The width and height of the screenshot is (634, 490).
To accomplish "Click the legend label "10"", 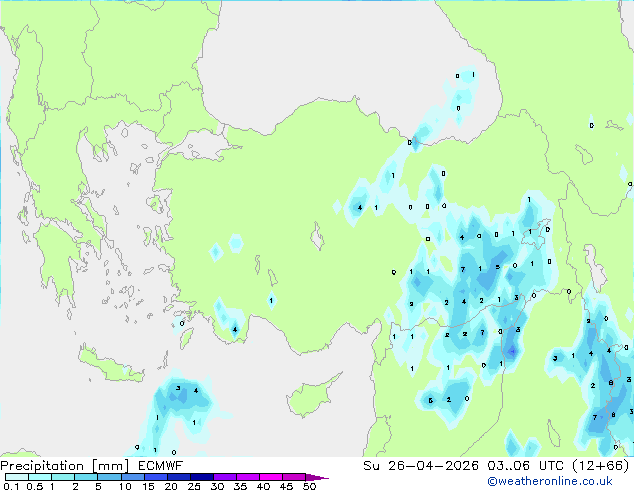I will [x=125, y=486].
